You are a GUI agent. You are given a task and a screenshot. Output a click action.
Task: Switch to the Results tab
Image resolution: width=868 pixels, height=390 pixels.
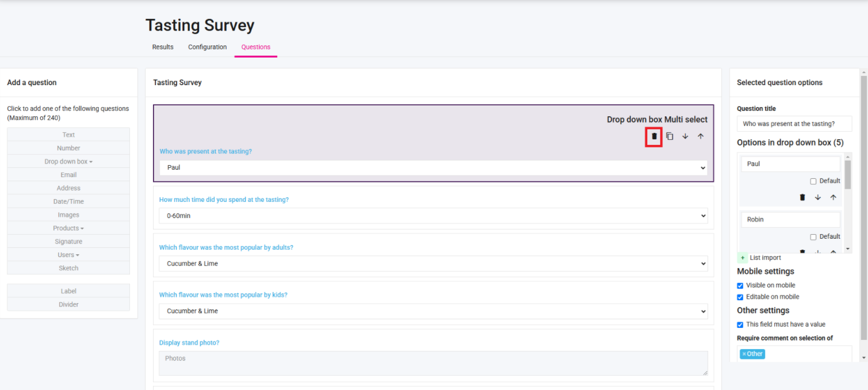(x=163, y=47)
